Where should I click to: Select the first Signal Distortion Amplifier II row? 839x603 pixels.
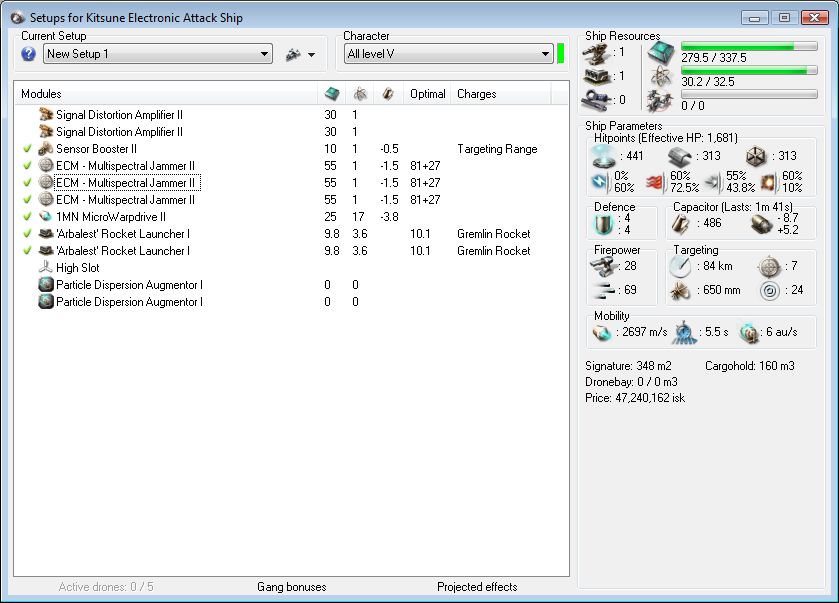coord(291,115)
